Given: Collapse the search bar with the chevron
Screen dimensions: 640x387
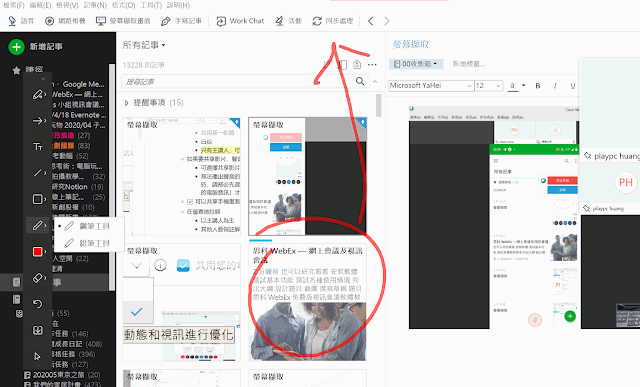Looking at the screenshot, I should (x=375, y=82).
